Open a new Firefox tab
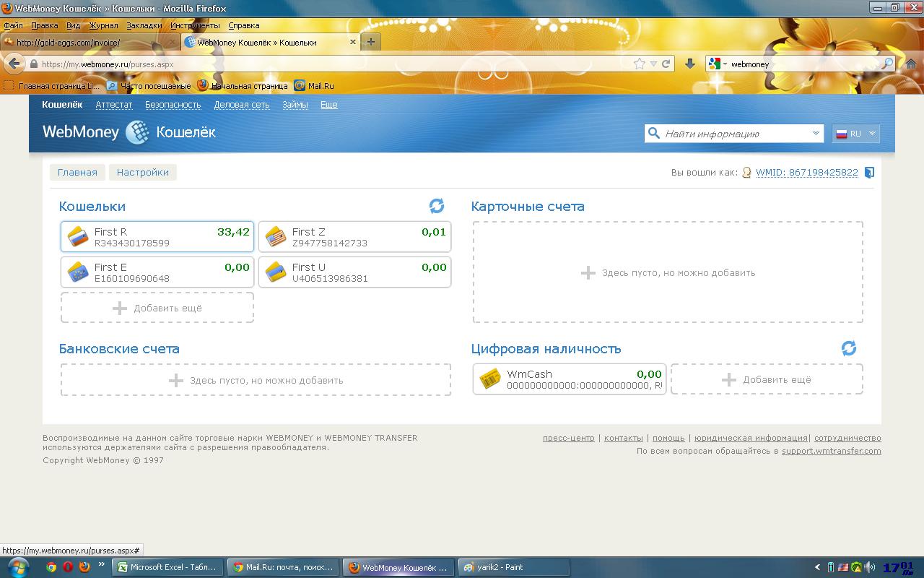 (x=370, y=42)
